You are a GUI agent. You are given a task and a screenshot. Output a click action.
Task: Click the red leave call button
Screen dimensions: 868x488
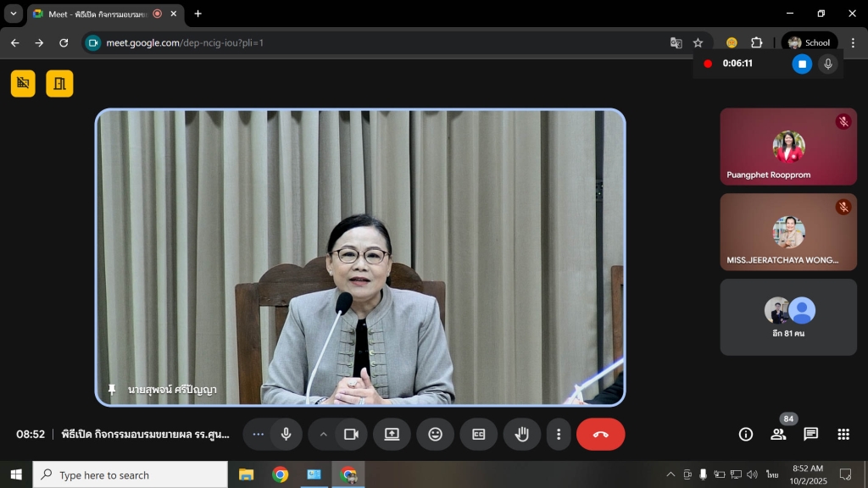coord(600,434)
